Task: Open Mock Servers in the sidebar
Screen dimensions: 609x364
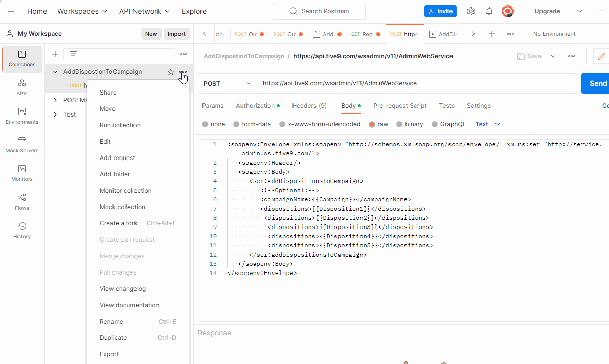Action: click(x=22, y=145)
